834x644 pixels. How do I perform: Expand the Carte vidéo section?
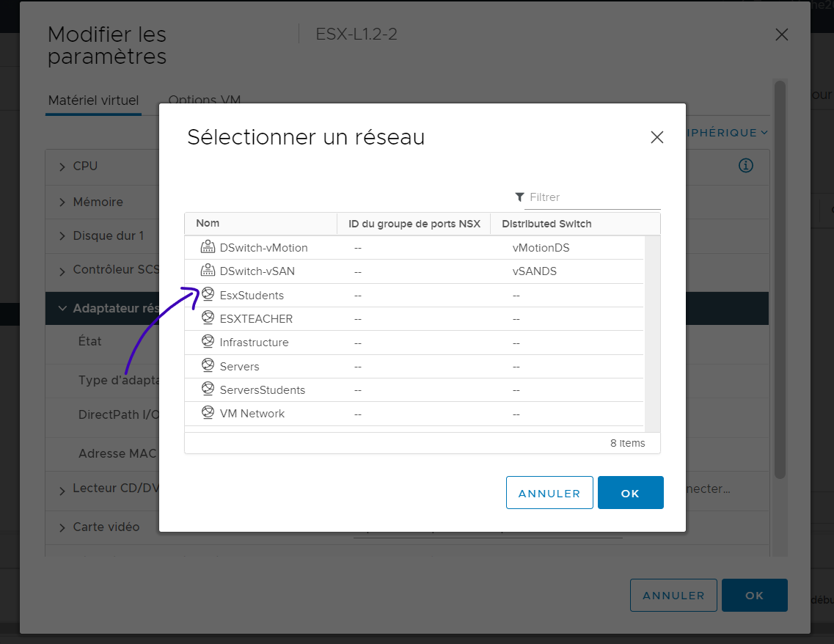(x=62, y=527)
